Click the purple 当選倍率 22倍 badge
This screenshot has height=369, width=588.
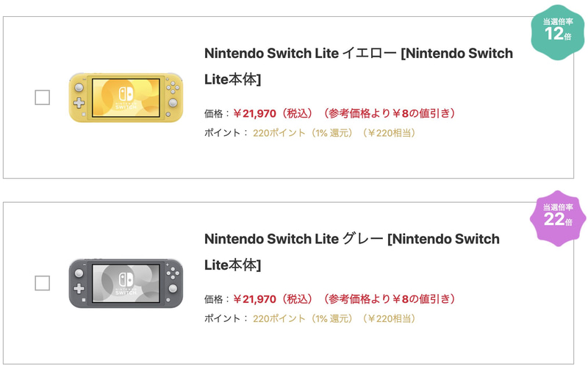(557, 215)
